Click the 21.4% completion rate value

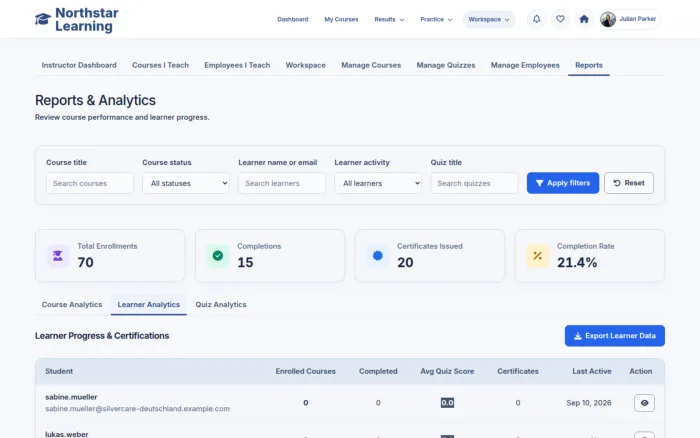tap(577, 263)
